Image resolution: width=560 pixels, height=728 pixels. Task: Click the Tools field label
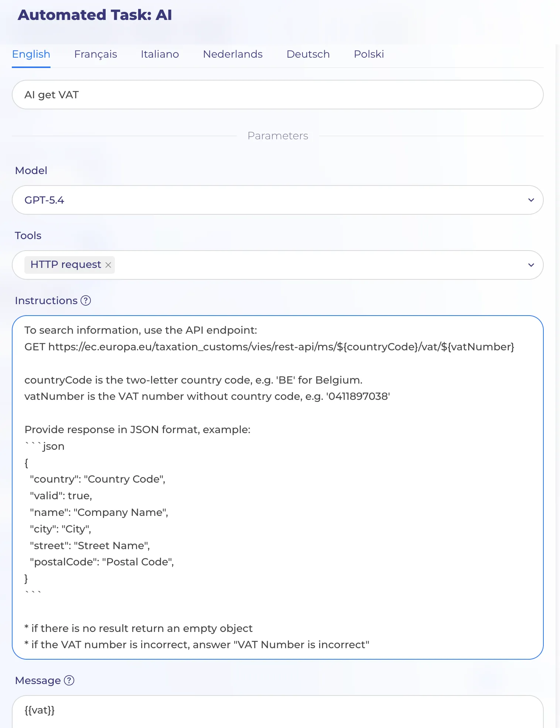point(28,235)
